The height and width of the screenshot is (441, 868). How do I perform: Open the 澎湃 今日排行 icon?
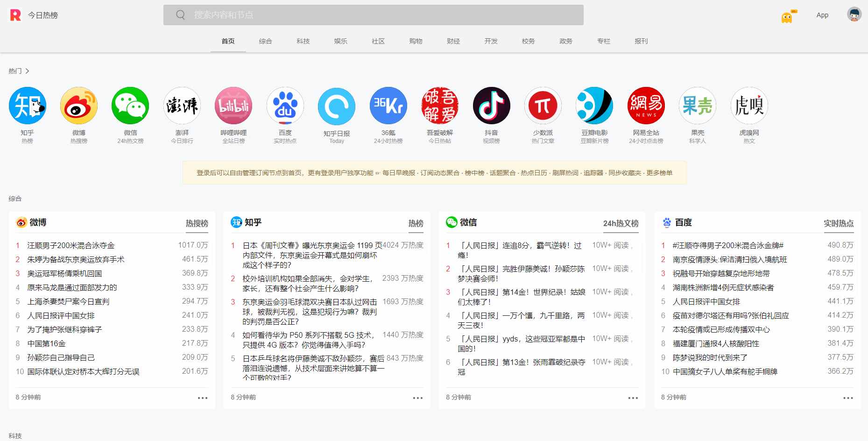(182, 106)
